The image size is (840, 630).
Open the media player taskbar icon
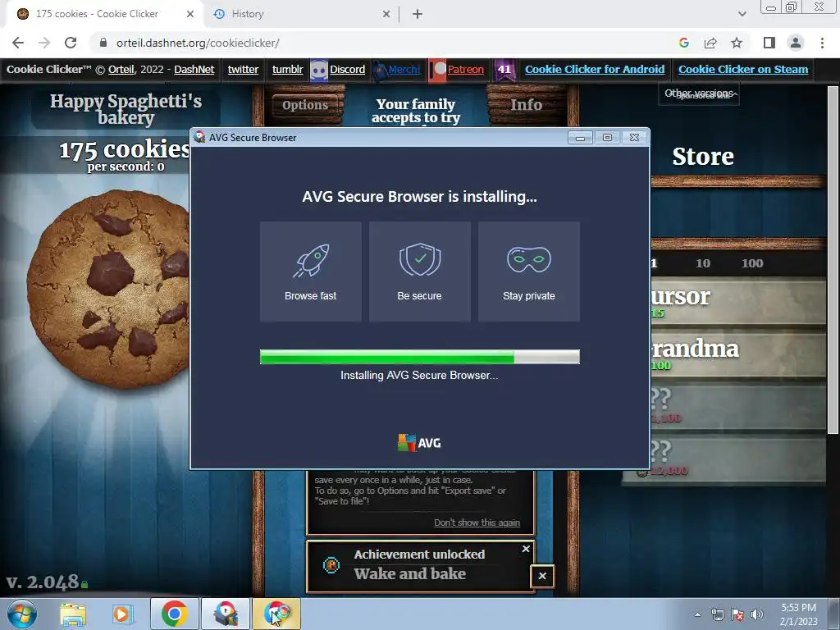[x=123, y=614]
